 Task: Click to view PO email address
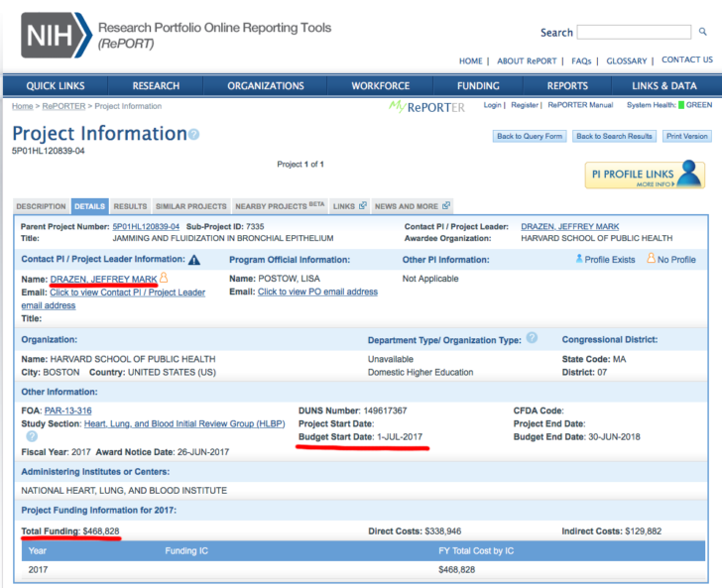(x=317, y=292)
